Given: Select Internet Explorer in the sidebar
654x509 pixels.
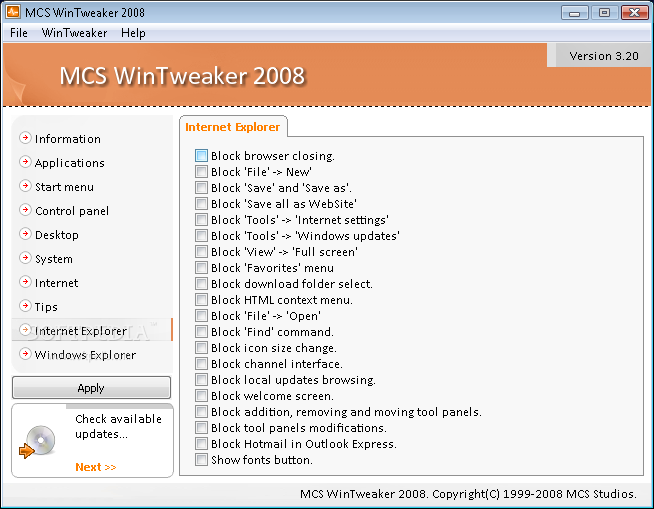Looking at the screenshot, I should 92,330.
